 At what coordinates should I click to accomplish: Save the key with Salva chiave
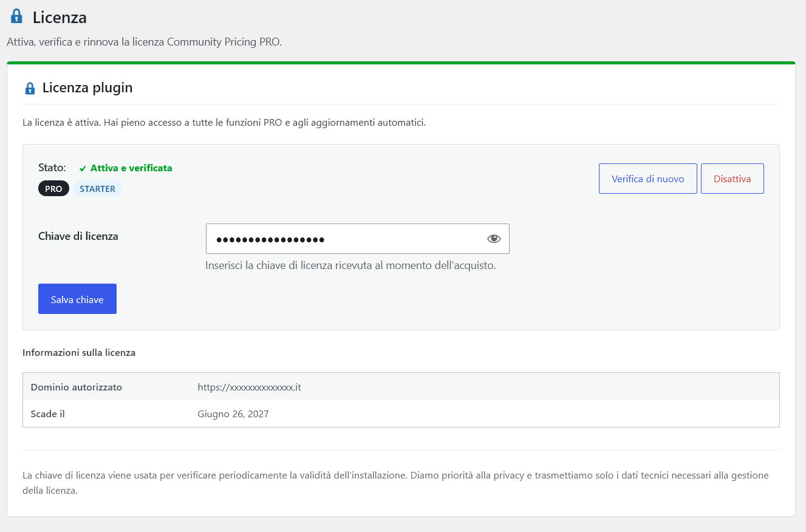click(x=77, y=299)
